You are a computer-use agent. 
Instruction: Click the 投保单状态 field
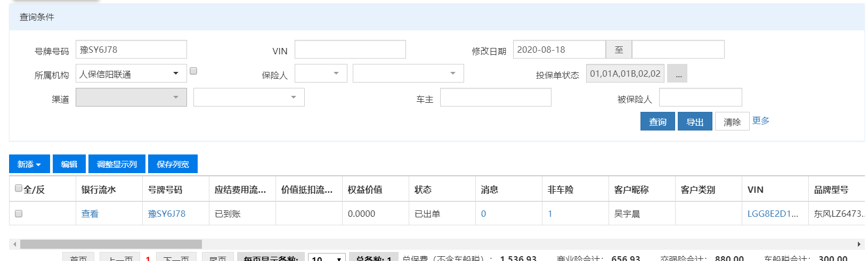click(625, 74)
